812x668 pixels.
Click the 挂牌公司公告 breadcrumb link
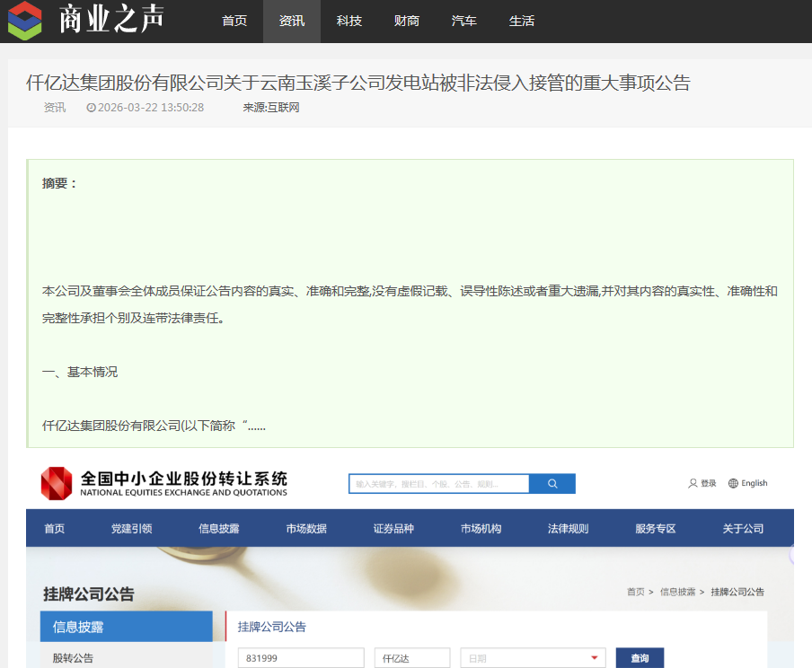(737, 592)
